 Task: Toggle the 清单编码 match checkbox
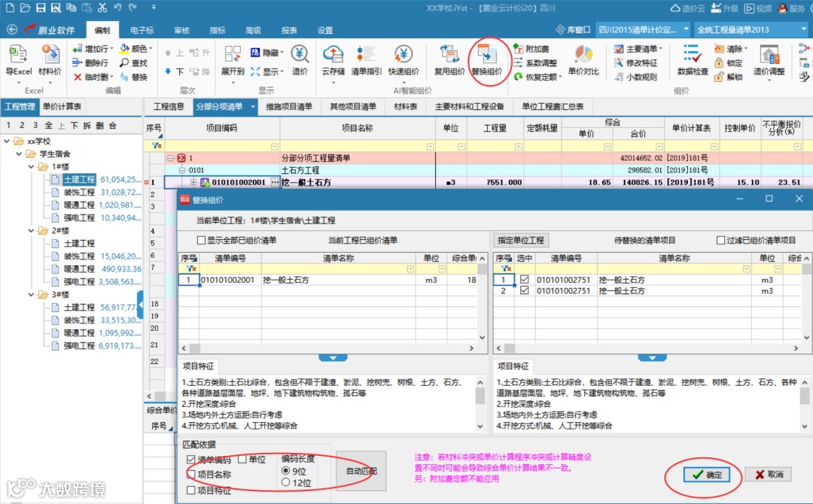tap(190, 460)
